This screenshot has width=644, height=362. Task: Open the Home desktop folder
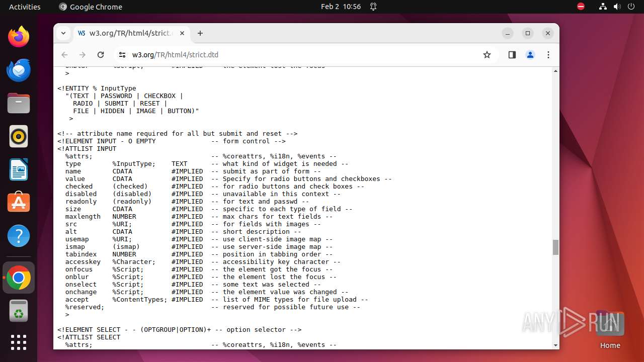pos(610,330)
